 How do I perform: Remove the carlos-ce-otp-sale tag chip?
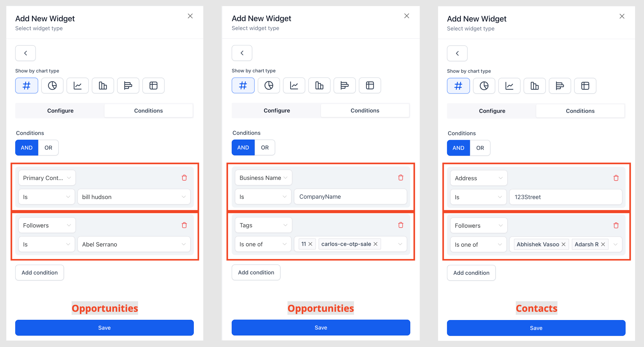click(375, 244)
